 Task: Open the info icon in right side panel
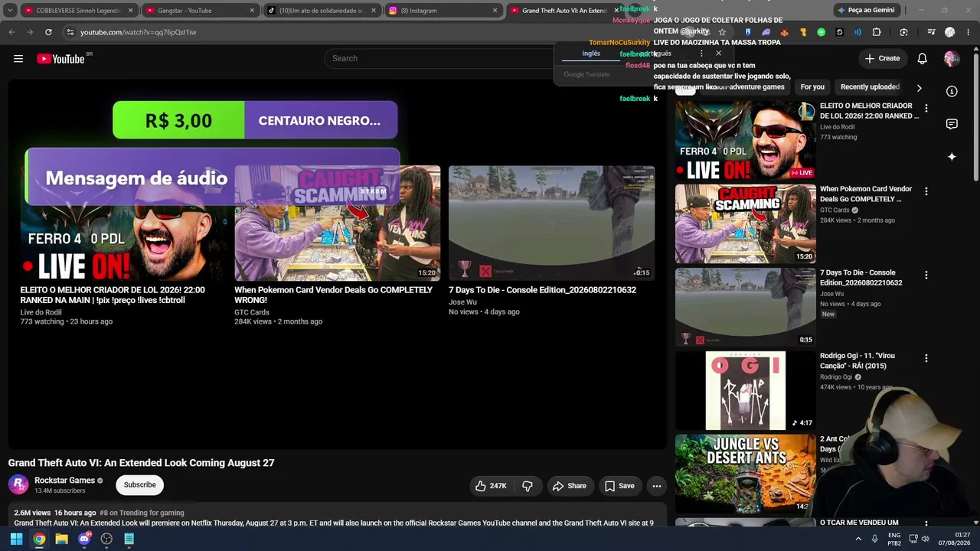952,92
